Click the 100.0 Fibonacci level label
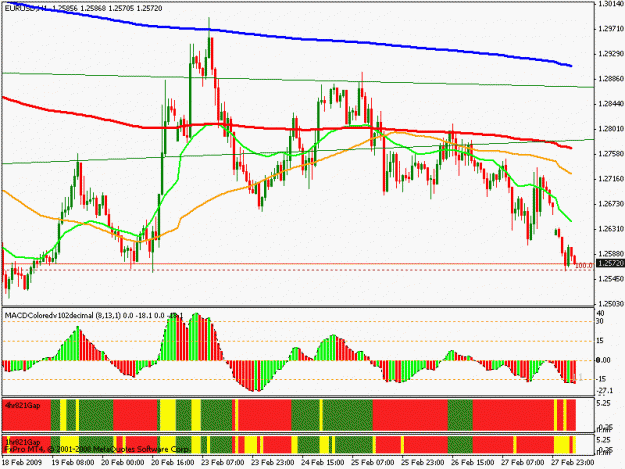625x469 pixels. pyautogui.click(x=584, y=266)
